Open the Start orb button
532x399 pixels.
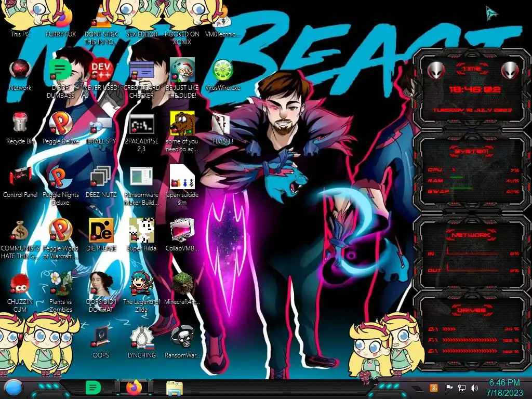coord(13,388)
